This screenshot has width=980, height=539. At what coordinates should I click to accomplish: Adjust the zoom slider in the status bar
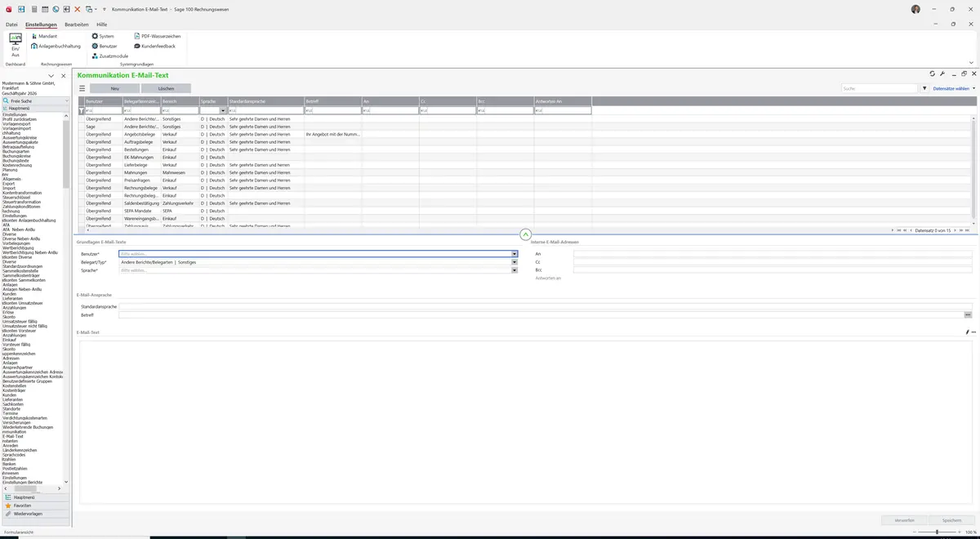click(937, 532)
